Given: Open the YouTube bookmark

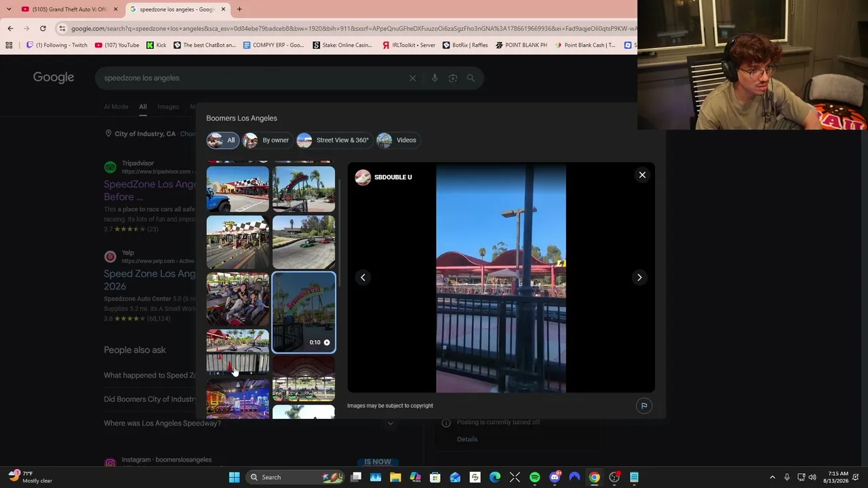Looking at the screenshot, I should (x=117, y=45).
